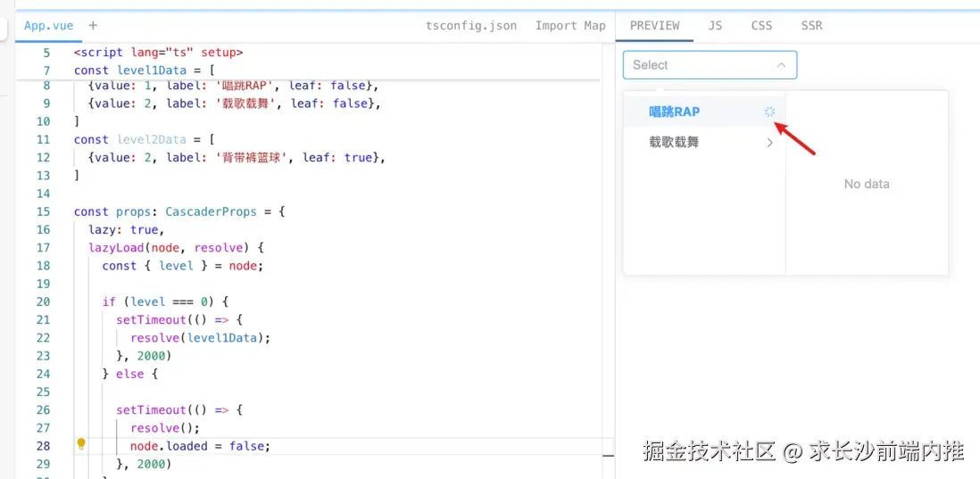
Task: Add a new file with the plus icon
Action: point(93,26)
